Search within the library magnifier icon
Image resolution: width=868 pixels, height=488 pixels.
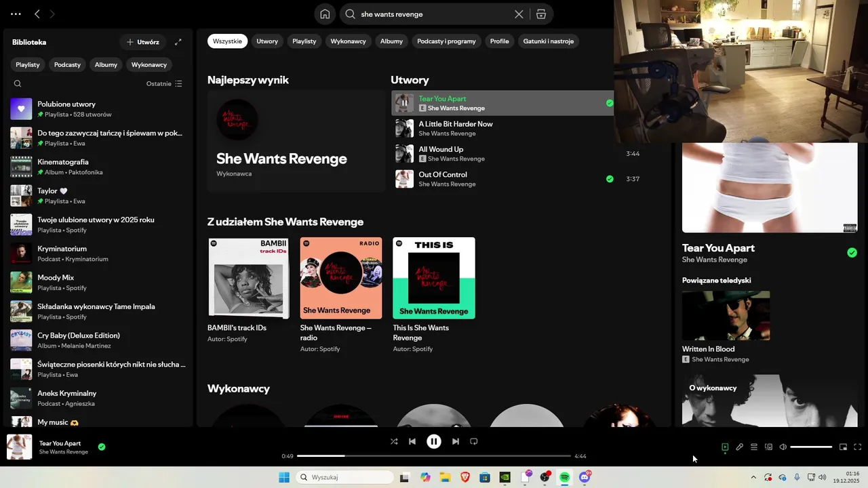[18, 84]
